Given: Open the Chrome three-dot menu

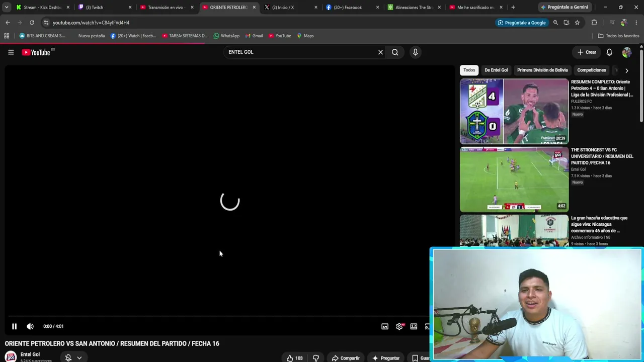Looking at the screenshot, I should point(636,23).
